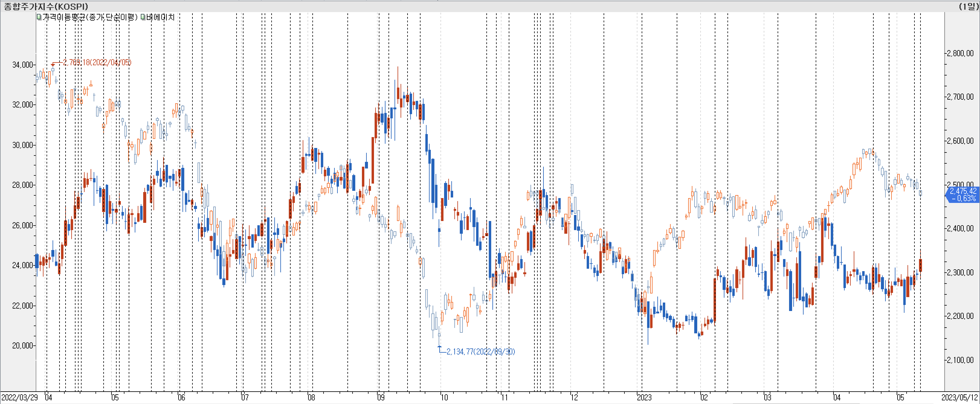
Task: Click the 2023/05/12 end date label
Action: tap(959, 398)
